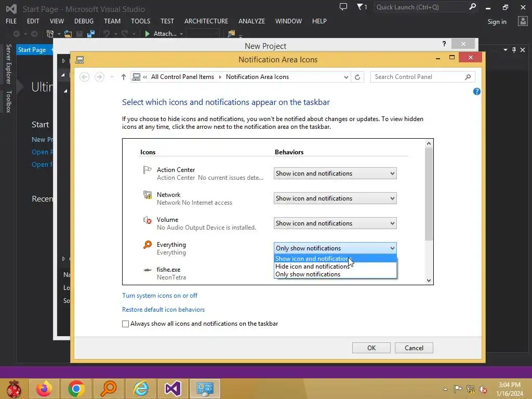Click New Project dialog help question mark
Viewport: 532px width, 399px height.
coord(444,44)
